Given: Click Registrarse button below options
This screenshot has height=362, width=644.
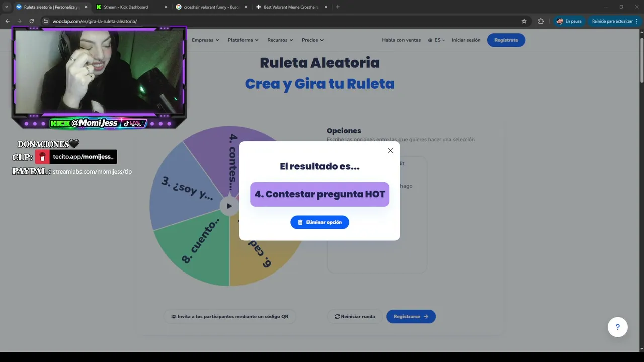Looking at the screenshot, I should point(411,317).
